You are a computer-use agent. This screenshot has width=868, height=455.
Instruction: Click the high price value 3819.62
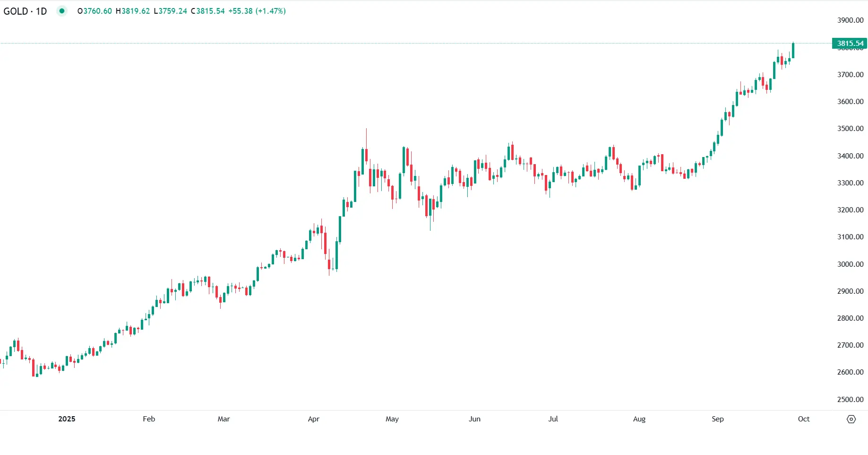pyautogui.click(x=136, y=11)
